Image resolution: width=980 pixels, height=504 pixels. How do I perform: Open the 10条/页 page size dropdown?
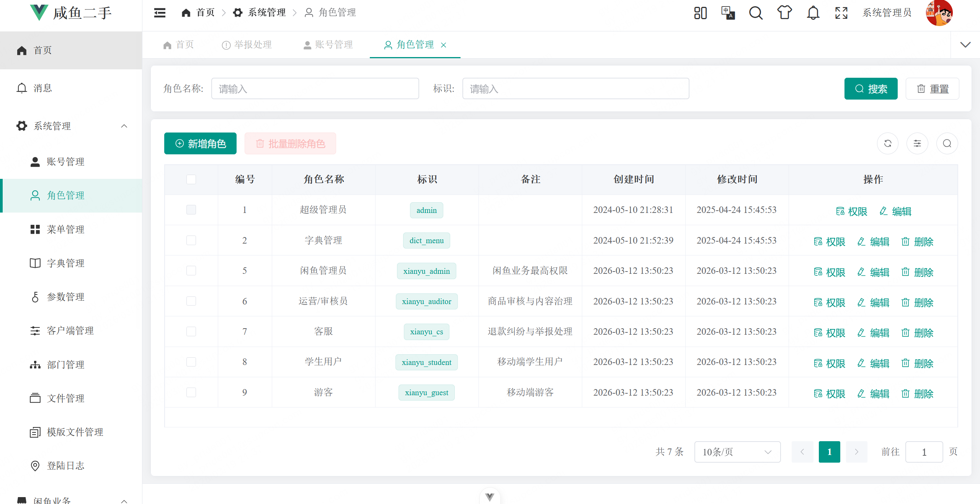[x=737, y=452]
